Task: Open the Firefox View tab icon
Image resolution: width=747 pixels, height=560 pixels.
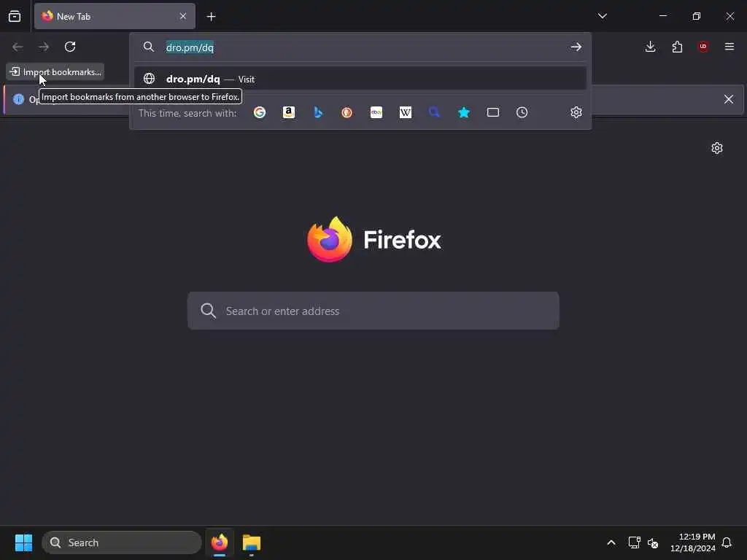Action: tap(15, 16)
